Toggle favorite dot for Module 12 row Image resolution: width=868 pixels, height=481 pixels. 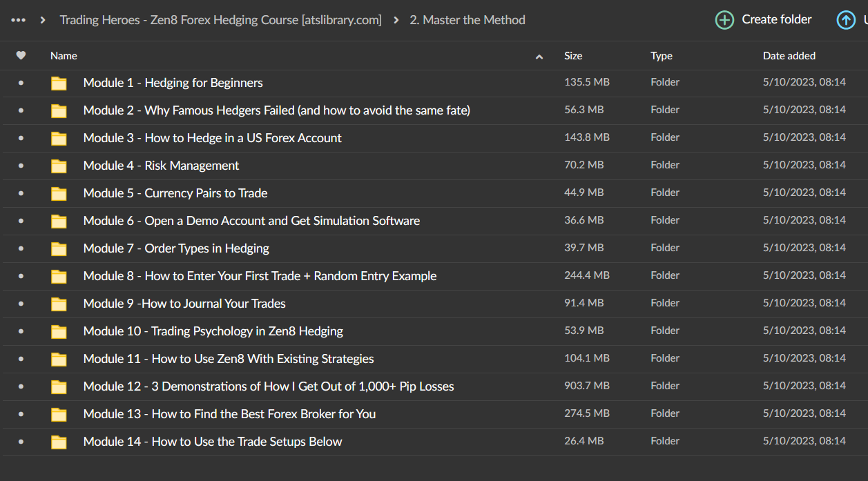[x=21, y=386]
